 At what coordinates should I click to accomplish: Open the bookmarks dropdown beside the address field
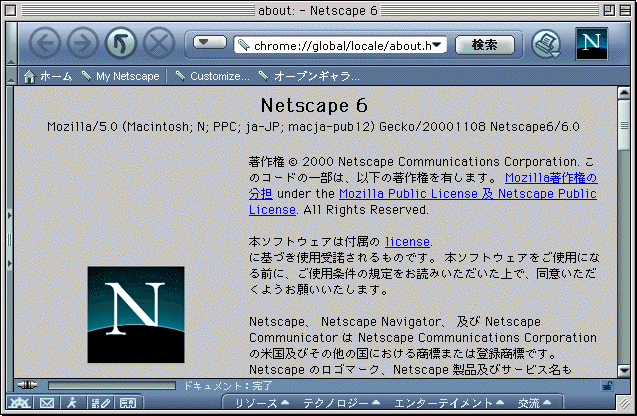pyautogui.click(x=210, y=42)
